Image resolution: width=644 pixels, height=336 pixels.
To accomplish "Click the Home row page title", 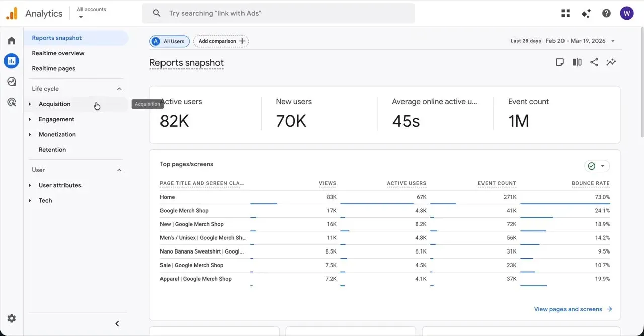I will (167, 197).
